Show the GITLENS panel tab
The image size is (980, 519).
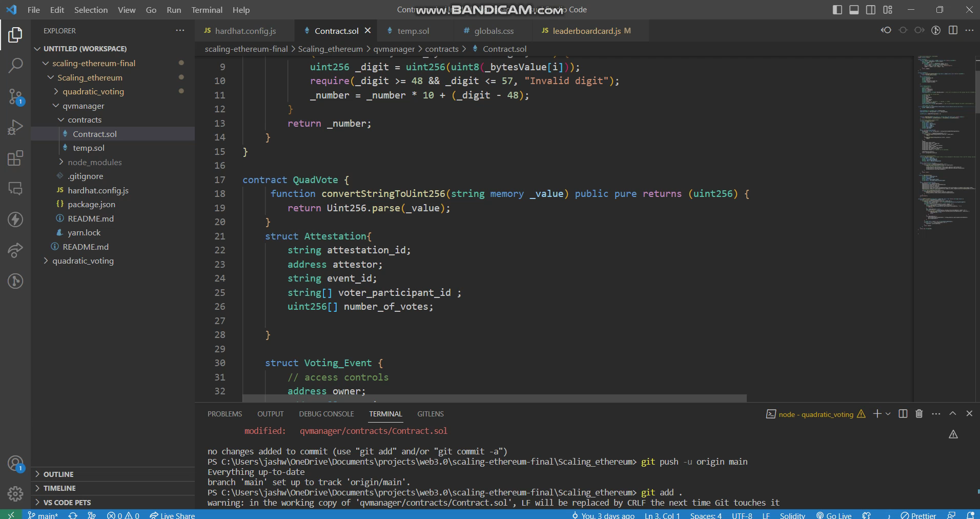[x=431, y=414]
